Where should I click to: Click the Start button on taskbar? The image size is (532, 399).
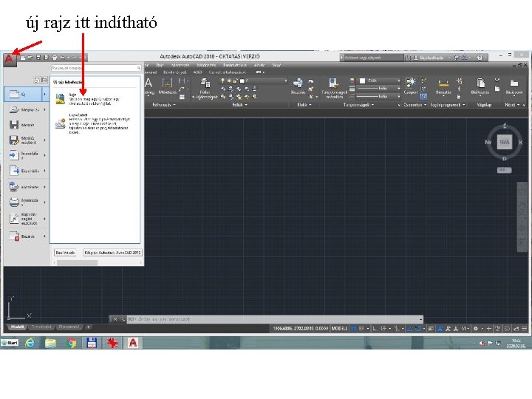click(x=10, y=343)
